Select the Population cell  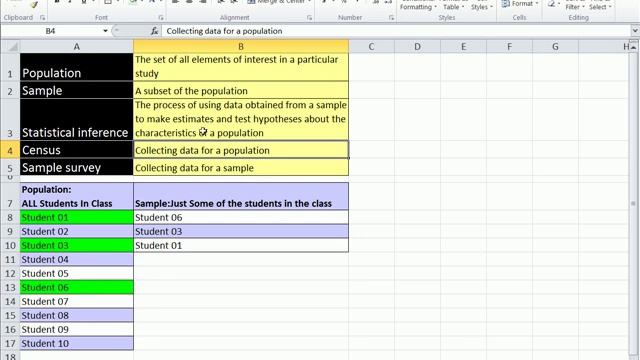coord(76,67)
